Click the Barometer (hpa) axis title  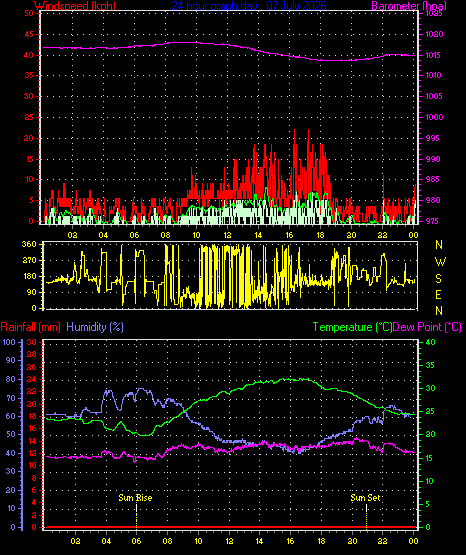(409, 6)
